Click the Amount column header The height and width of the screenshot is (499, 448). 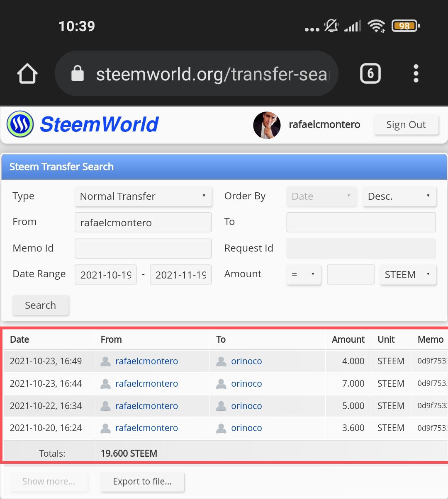[x=348, y=339]
